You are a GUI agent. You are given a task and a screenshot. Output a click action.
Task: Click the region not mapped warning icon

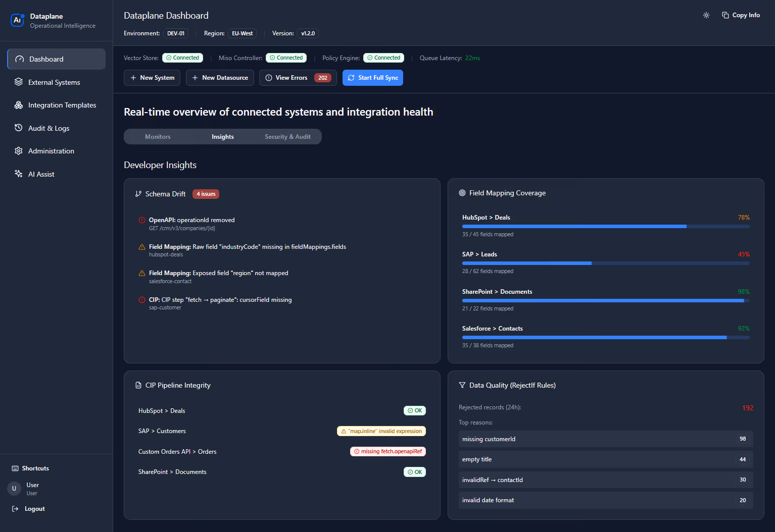click(142, 273)
